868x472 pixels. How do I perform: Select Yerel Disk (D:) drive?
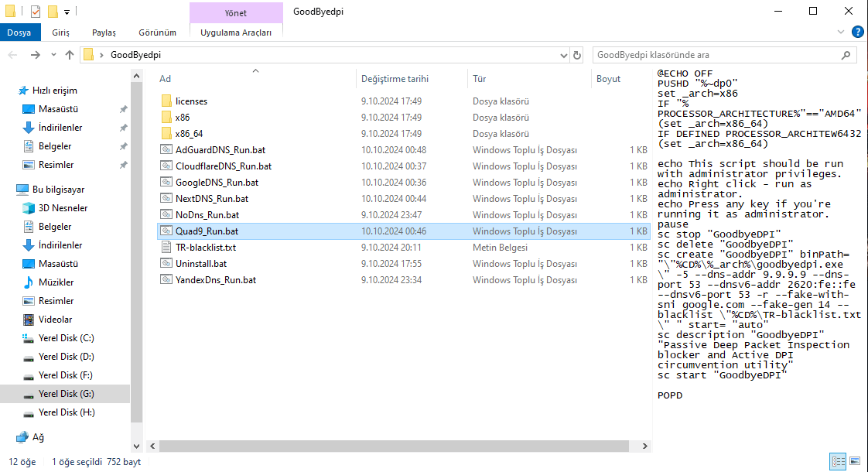(x=66, y=356)
